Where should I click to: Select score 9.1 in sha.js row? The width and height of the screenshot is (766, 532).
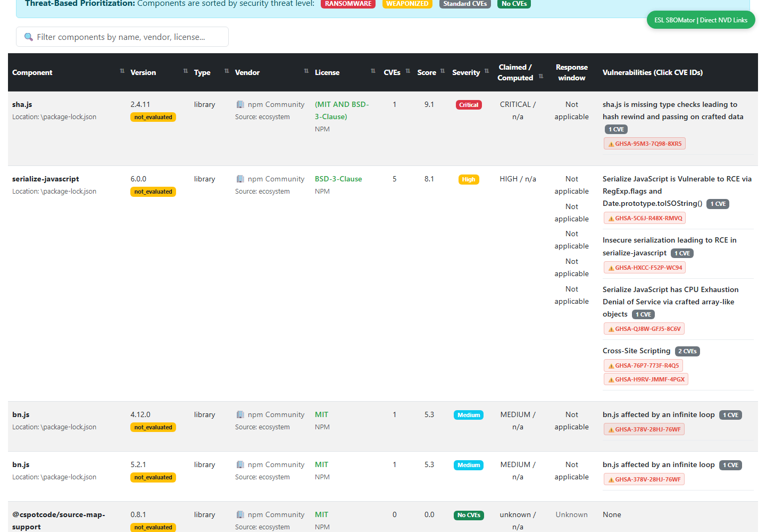pyautogui.click(x=429, y=104)
